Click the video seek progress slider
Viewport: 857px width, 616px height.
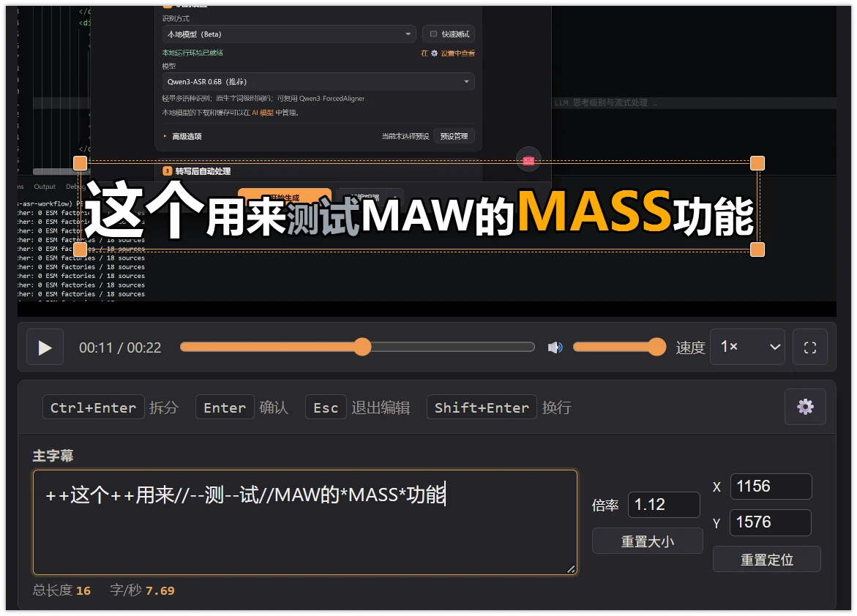pyautogui.click(x=357, y=347)
